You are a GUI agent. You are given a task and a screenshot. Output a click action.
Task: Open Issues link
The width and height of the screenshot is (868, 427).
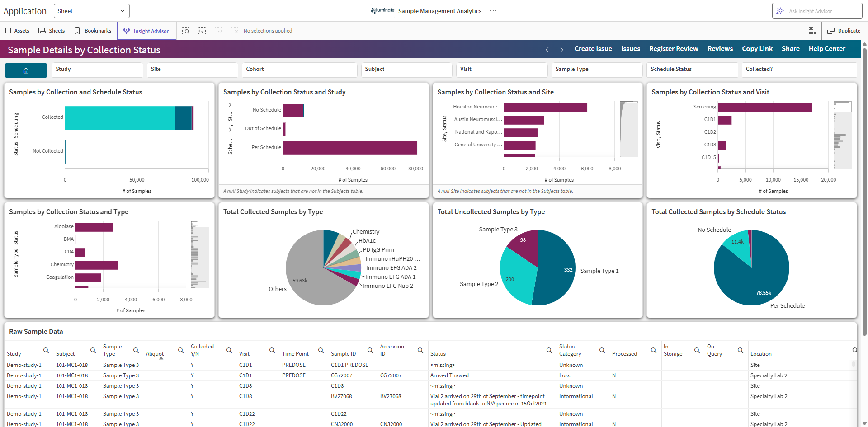[630, 49]
